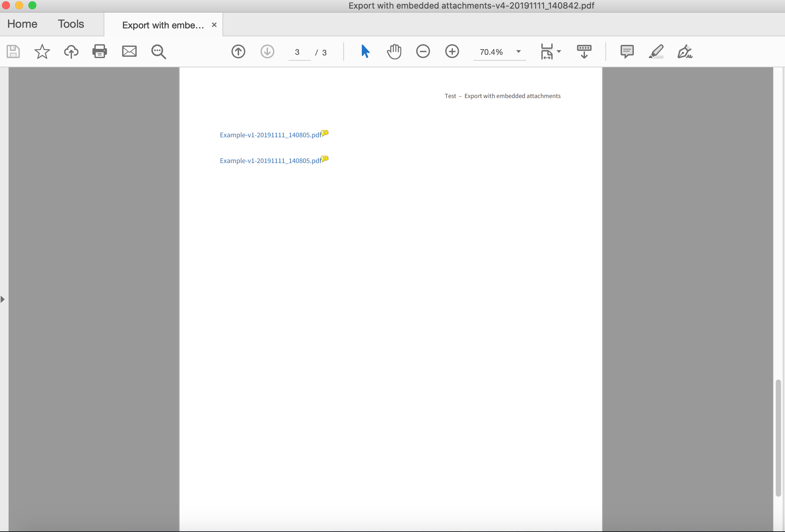Zoom out using the minus icon

[423, 51]
